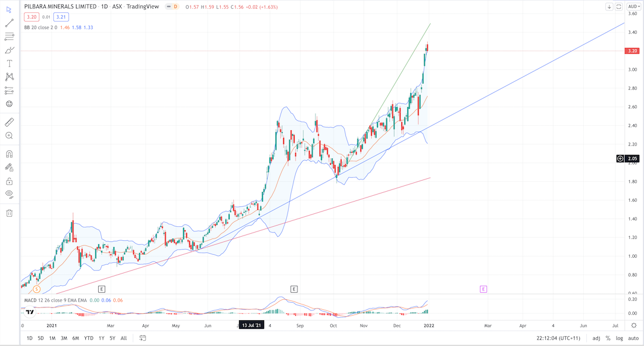The height and width of the screenshot is (346, 644).
Task: Open the emoji icons tool
Action: 9,104
